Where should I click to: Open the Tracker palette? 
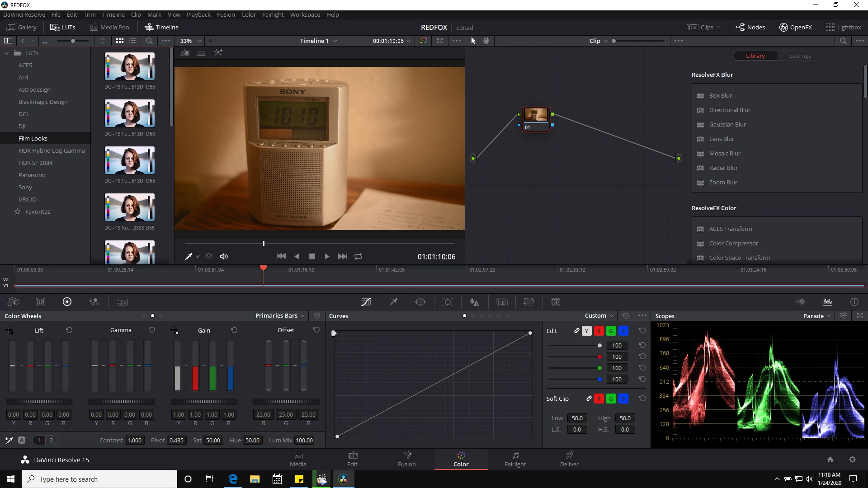448,302
